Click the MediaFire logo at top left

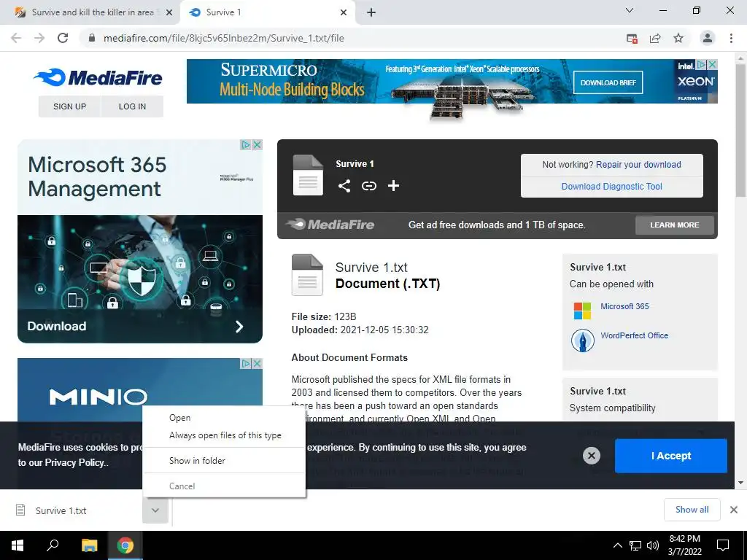coord(98,77)
